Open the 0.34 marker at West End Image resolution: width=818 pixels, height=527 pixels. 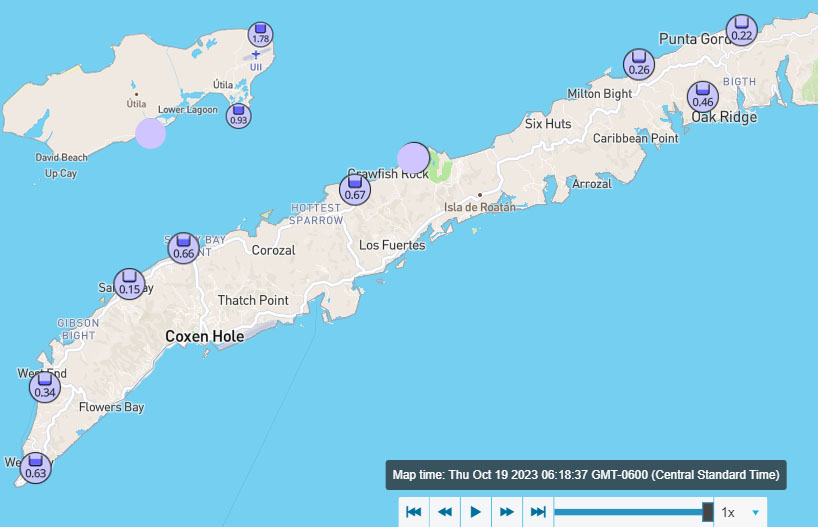click(x=45, y=387)
